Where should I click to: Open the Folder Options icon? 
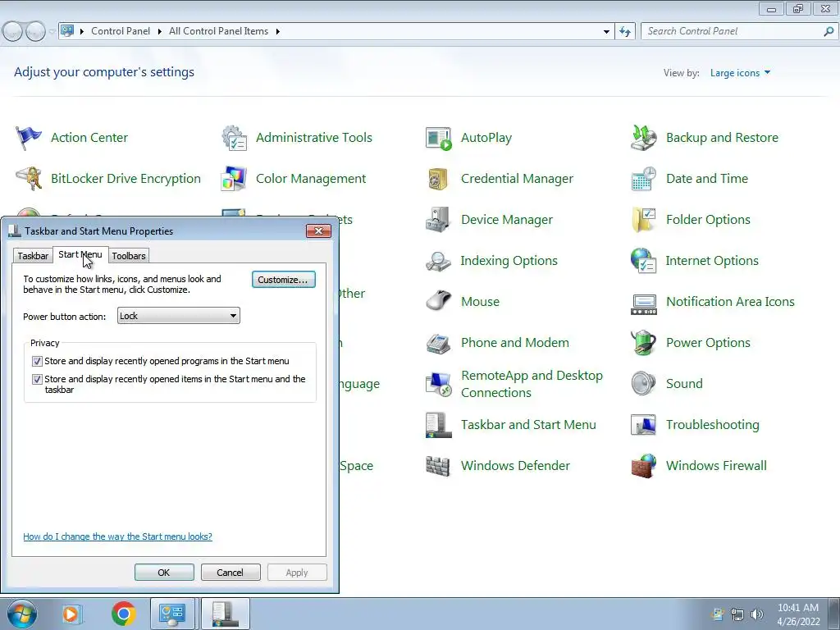[x=643, y=220]
